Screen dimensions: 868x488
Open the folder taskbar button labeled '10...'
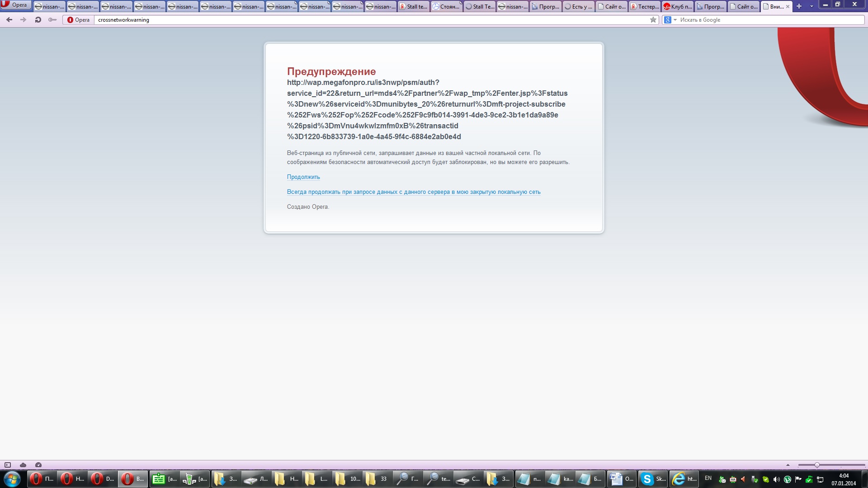(347, 479)
